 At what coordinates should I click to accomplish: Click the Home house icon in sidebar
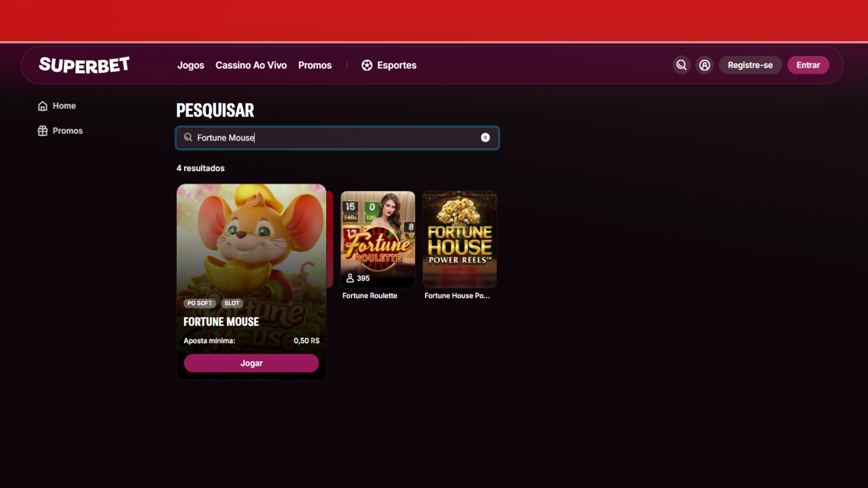(x=42, y=106)
